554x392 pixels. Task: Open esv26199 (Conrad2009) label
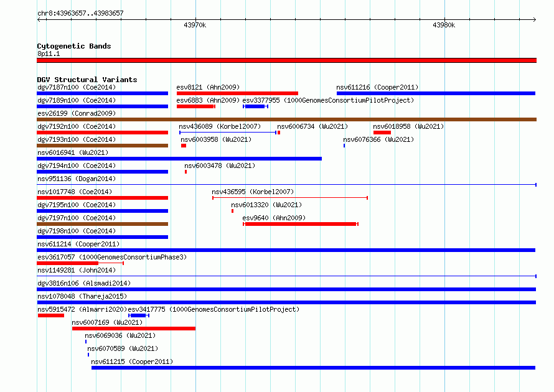click(x=77, y=113)
